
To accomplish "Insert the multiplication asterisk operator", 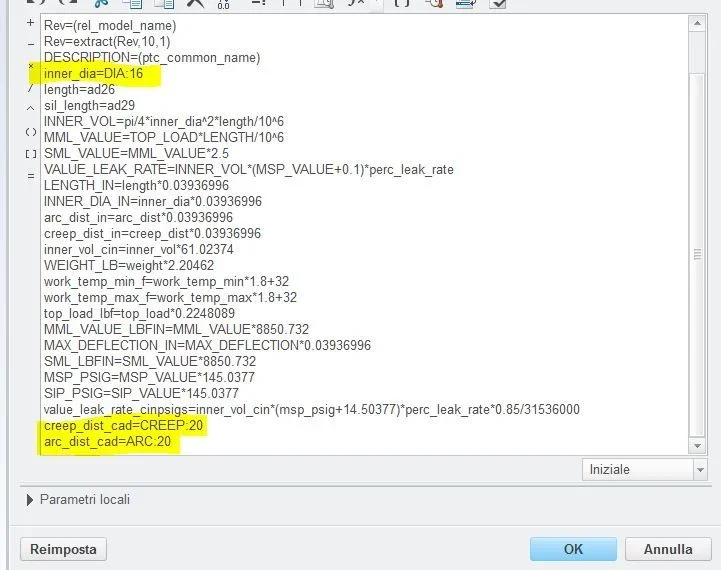I will [x=30, y=66].
